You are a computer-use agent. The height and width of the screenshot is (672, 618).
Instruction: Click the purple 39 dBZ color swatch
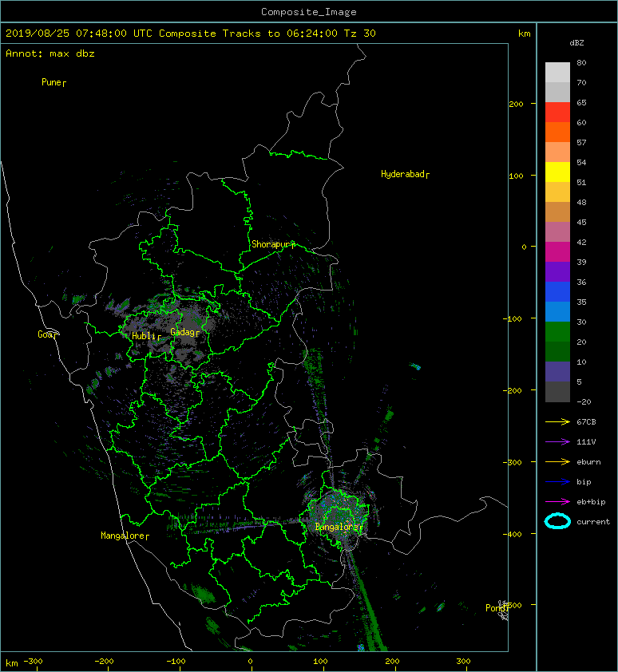[x=557, y=271]
